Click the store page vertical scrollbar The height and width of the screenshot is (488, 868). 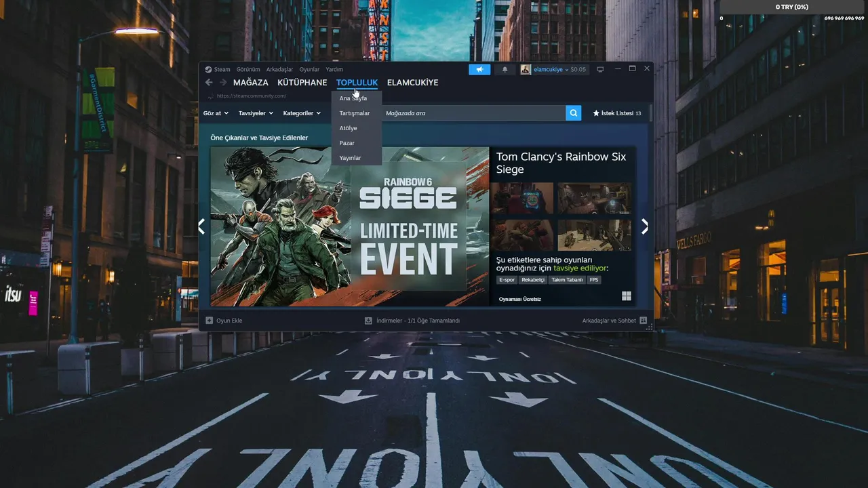650,113
